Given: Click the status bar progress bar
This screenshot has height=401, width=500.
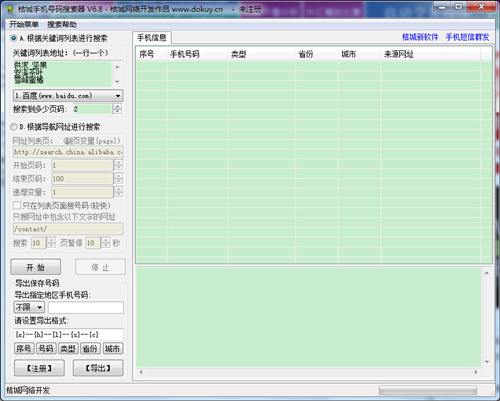Looking at the screenshot, I should click(x=428, y=390).
